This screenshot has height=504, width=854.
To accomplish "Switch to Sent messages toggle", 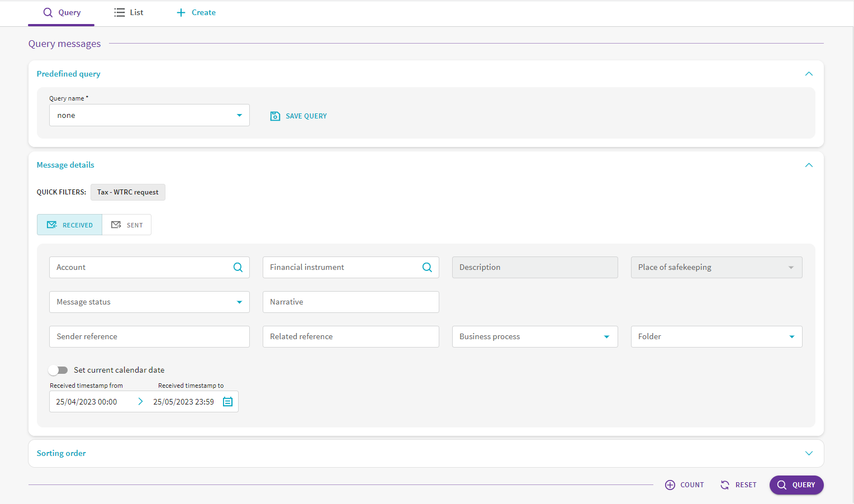I will (x=127, y=225).
